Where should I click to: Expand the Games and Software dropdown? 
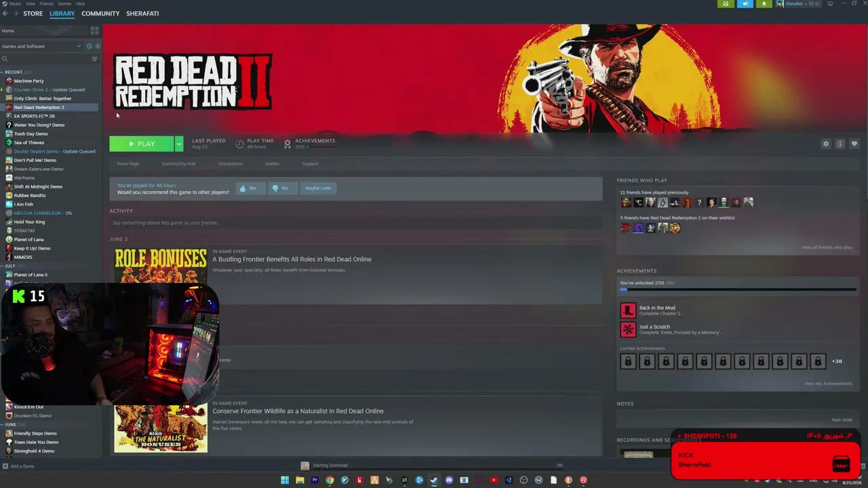click(79, 46)
